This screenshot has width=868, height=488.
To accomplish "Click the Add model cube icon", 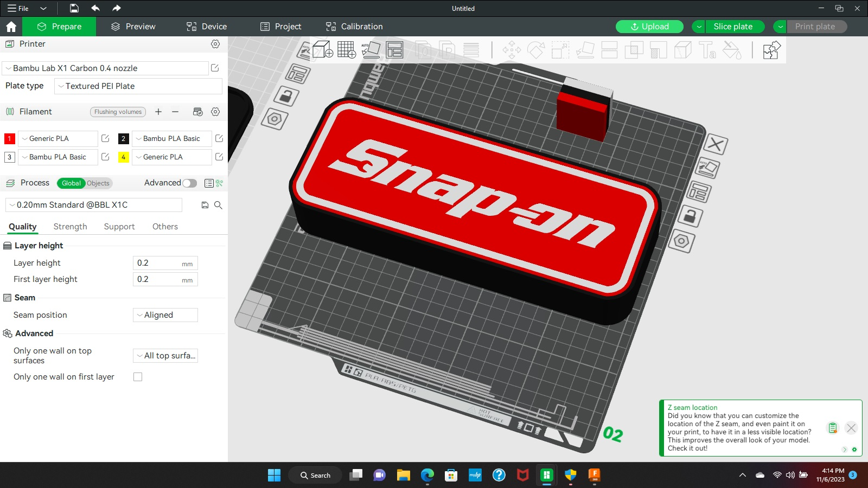I will (323, 50).
